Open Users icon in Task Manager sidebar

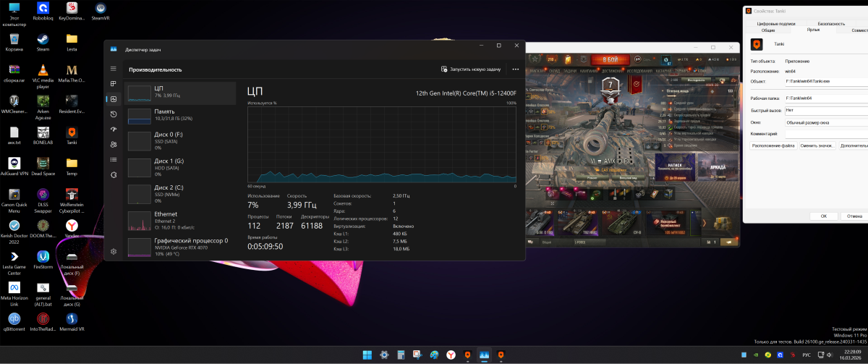[x=114, y=145]
